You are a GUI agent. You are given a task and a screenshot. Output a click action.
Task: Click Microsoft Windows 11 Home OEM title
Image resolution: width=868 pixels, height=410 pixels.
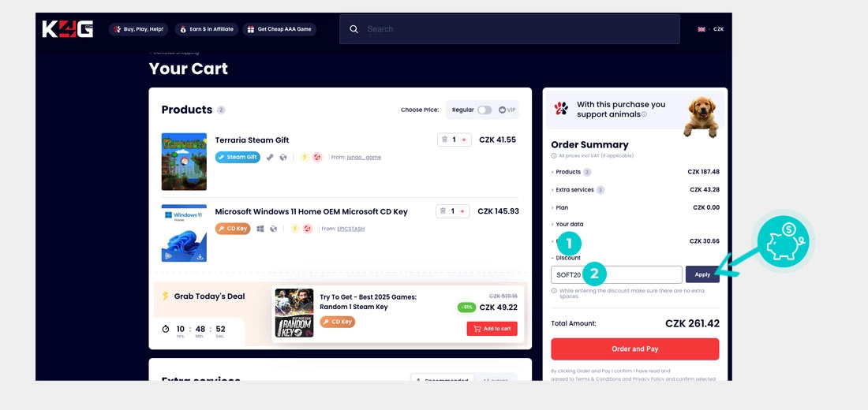311,211
